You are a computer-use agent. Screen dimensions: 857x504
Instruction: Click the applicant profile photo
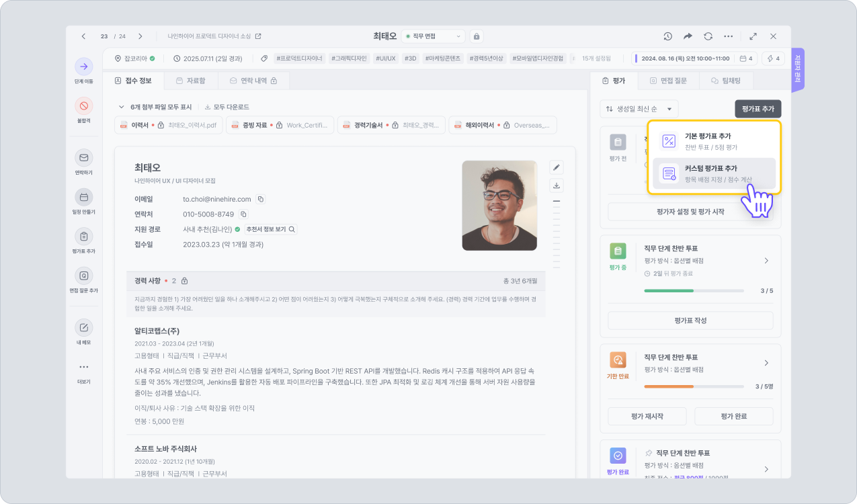499,206
